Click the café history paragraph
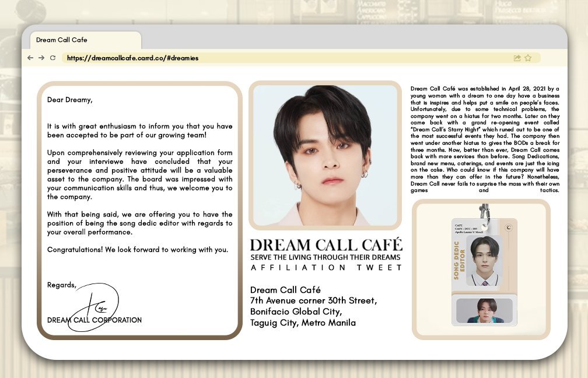The width and height of the screenshot is (588, 378). [x=484, y=140]
